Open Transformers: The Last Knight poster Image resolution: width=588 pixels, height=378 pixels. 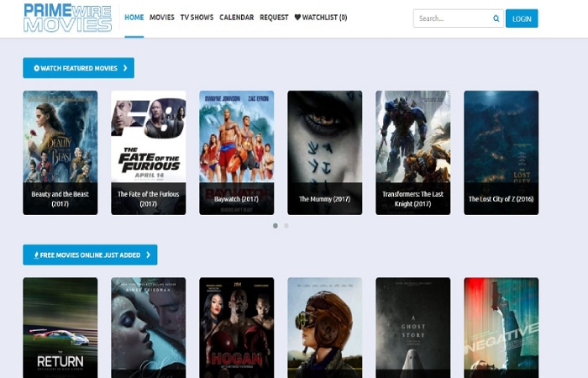click(412, 152)
